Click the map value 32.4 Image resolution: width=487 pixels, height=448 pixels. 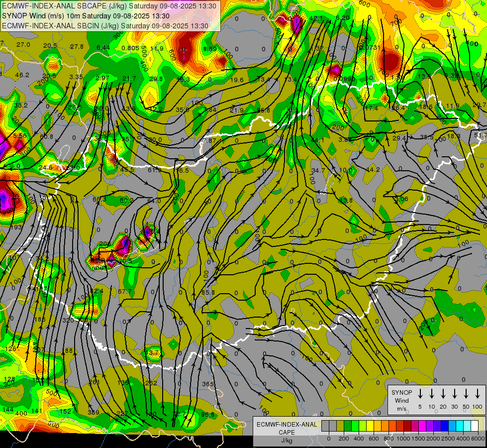point(97,291)
